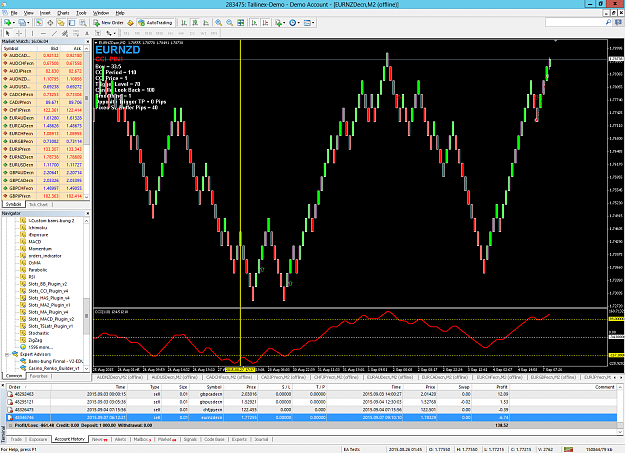This screenshot has width=625, height=453.
Task: Click the New Order button
Action: pyautogui.click(x=108, y=23)
